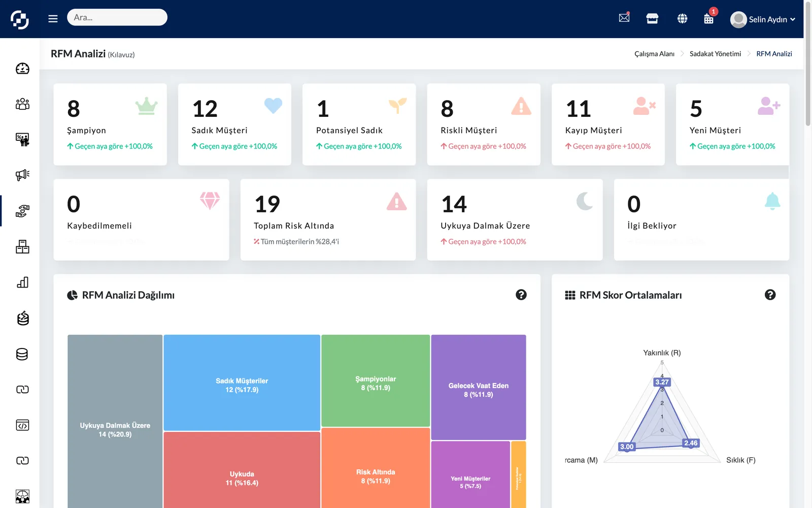Screen dimensions: 812x508
Task: Open the Toplam Risk Altında card
Action: (x=328, y=219)
